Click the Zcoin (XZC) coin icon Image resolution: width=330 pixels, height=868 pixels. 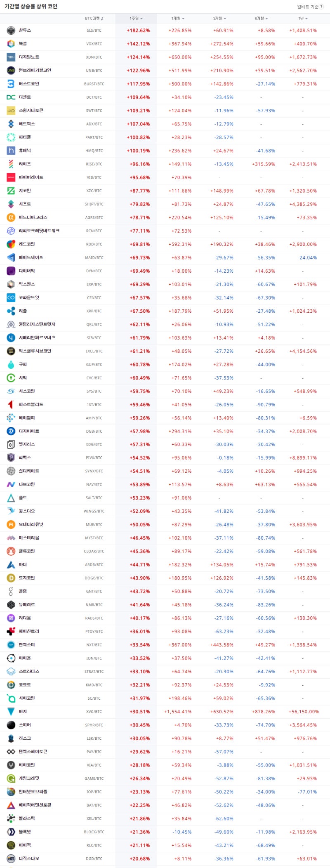[x=11, y=191]
